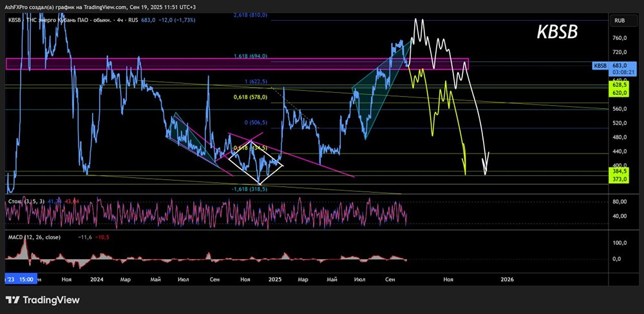
Task: Select the 384,5 green price label
Action: 619,171
